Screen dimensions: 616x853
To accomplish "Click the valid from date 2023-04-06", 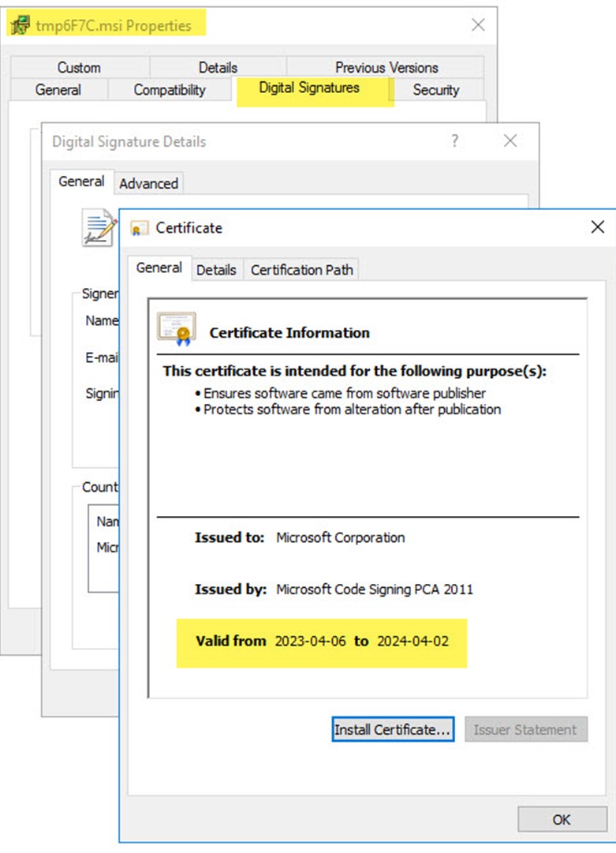I will tap(311, 641).
